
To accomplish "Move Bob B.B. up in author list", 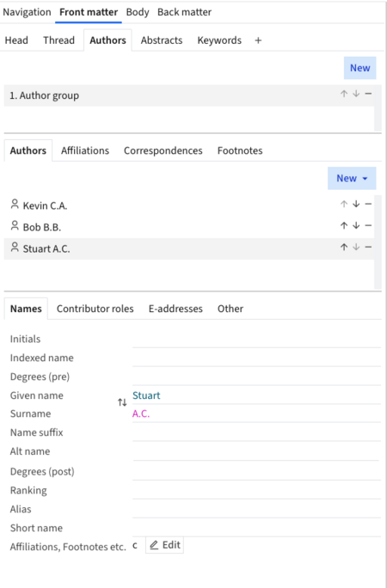I will pyautogui.click(x=344, y=226).
